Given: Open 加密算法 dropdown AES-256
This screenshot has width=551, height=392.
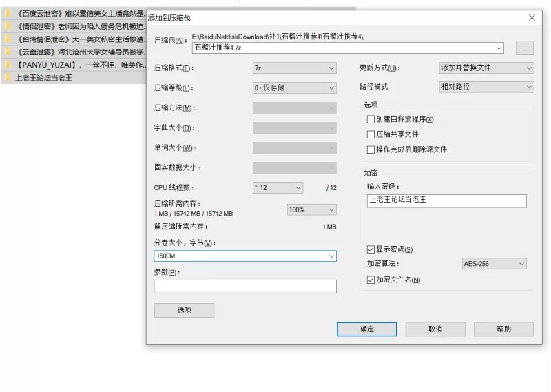Looking at the screenshot, I should (494, 264).
